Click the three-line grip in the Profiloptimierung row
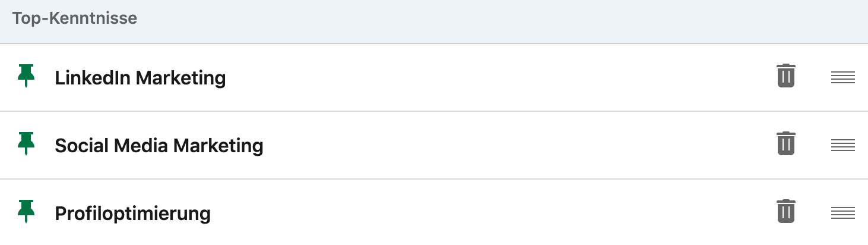This screenshot has width=868, height=245. coord(843,213)
